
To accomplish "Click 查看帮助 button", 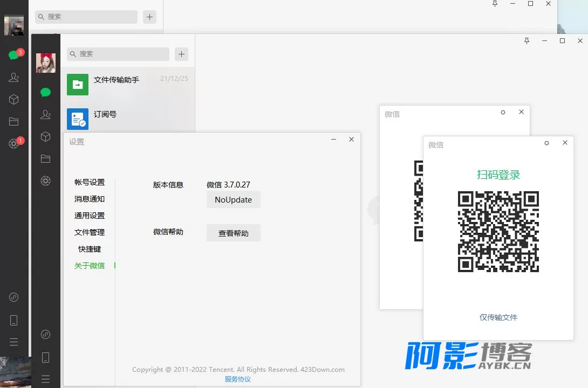I will 233,233.
